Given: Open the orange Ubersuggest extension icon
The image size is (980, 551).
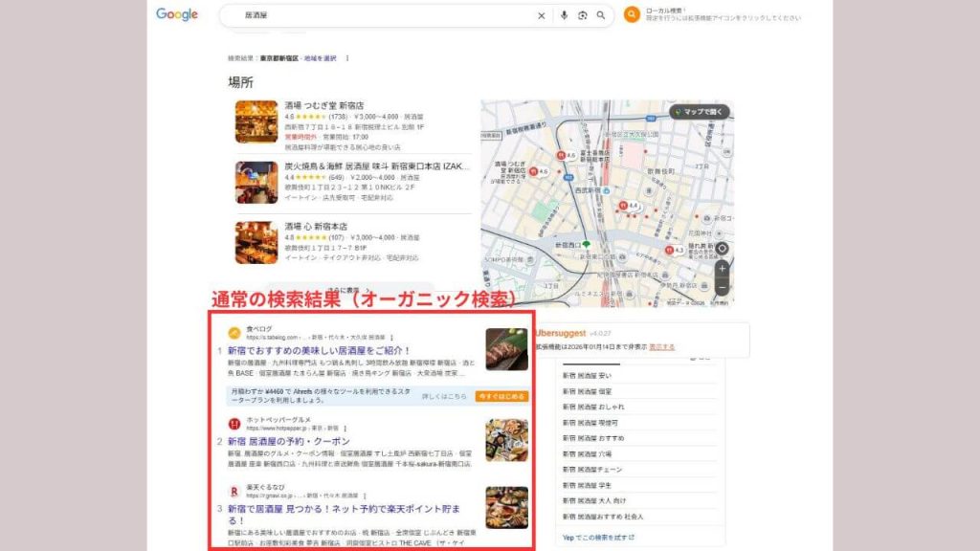Looking at the screenshot, I should tap(632, 13).
